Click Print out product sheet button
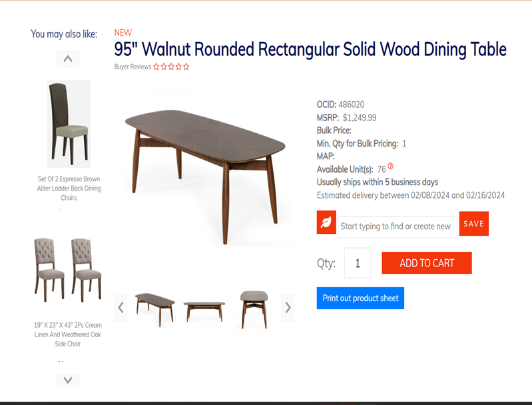The width and height of the screenshot is (532, 405). 360,298
